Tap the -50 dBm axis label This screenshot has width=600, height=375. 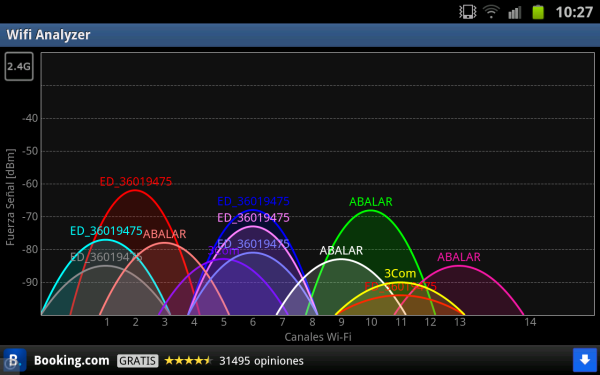(30, 151)
